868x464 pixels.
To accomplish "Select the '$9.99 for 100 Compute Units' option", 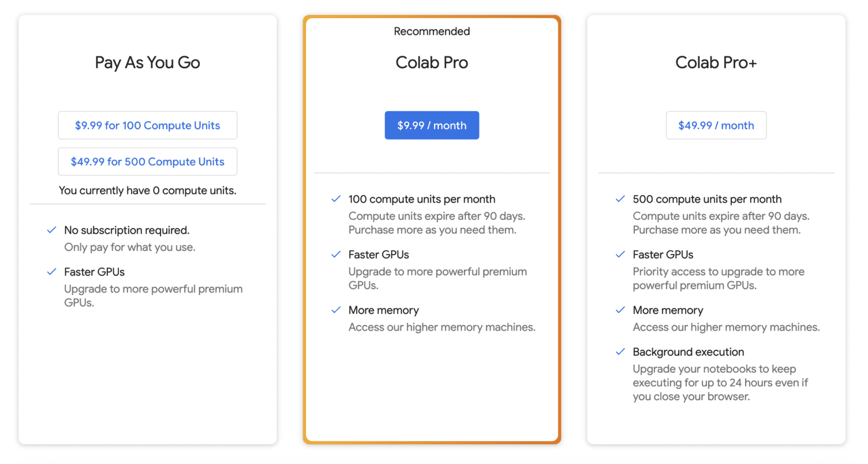I will click(x=147, y=125).
